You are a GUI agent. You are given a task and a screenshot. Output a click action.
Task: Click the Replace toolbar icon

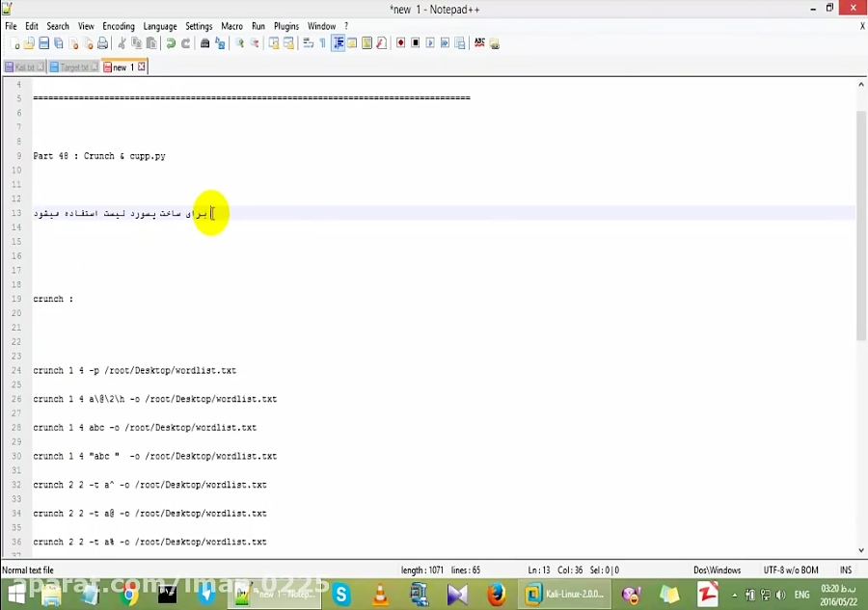click(x=220, y=43)
